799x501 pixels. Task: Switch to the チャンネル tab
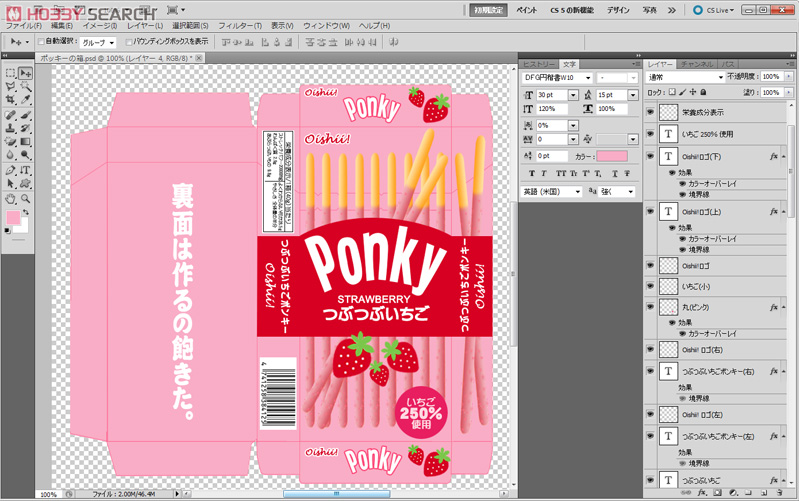pyautogui.click(x=696, y=64)
